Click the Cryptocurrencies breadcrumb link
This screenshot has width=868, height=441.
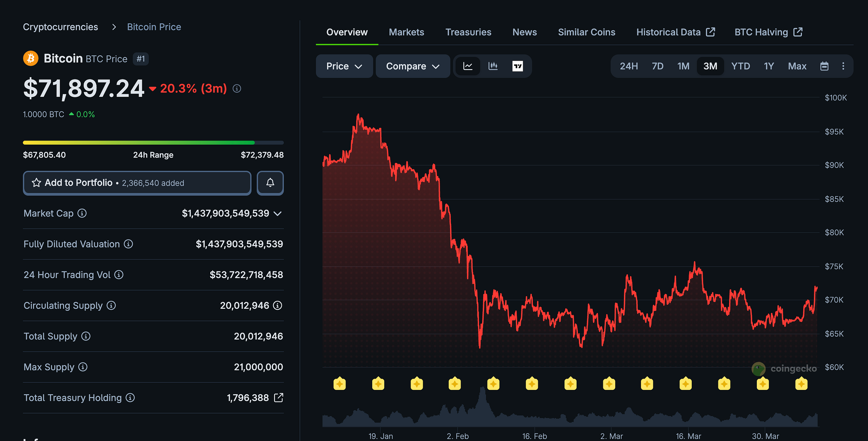click(60, 27)
